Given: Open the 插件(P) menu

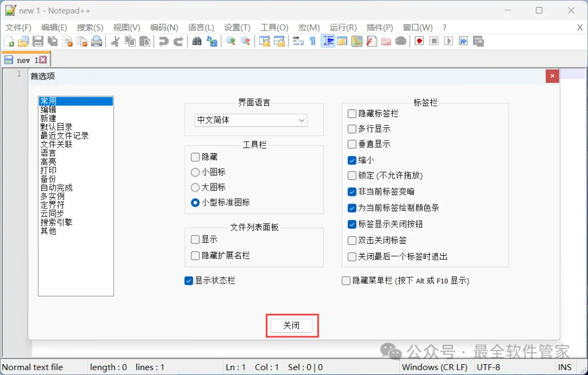Looking at the screenshot, I should coord(379,27).
